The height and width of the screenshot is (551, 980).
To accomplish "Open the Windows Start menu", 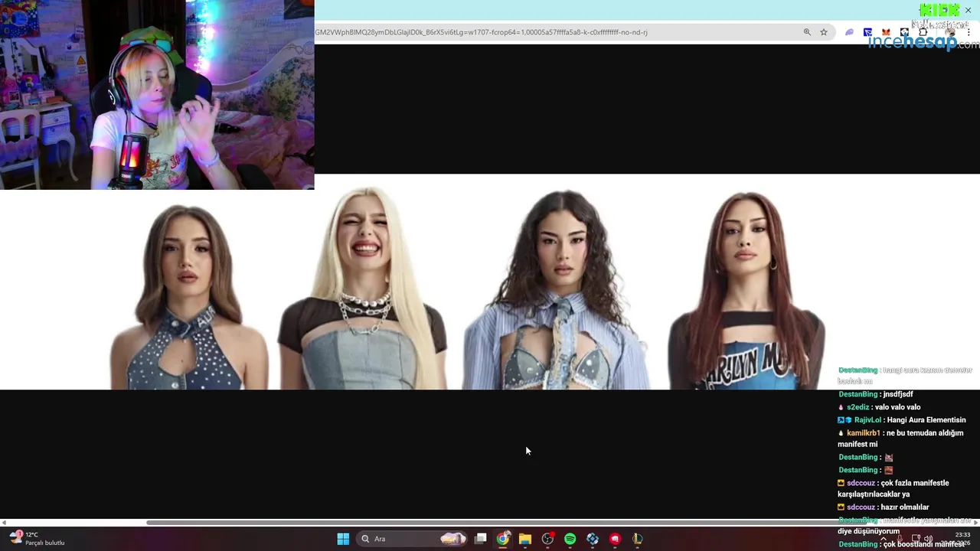I will point(343,539).
